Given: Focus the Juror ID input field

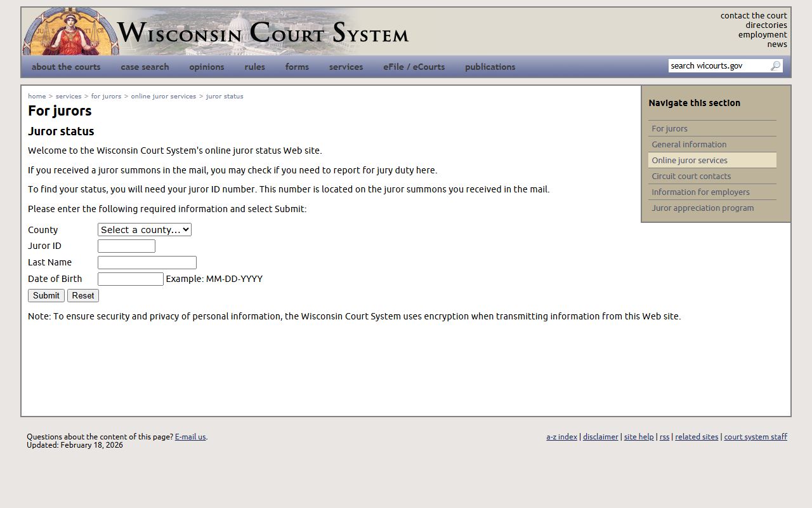Looking at the screenshot, I should [x=126, y=246].
